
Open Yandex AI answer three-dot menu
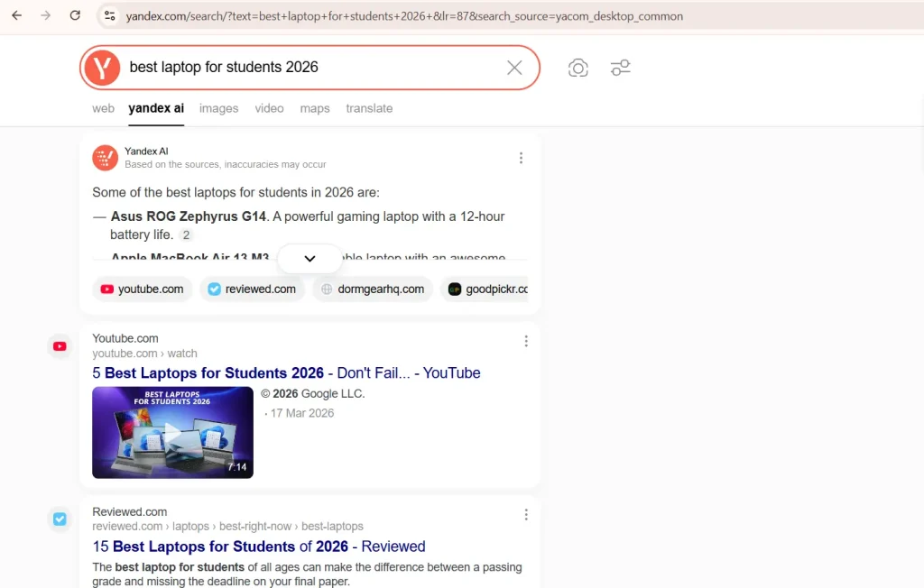coord(521,158)
